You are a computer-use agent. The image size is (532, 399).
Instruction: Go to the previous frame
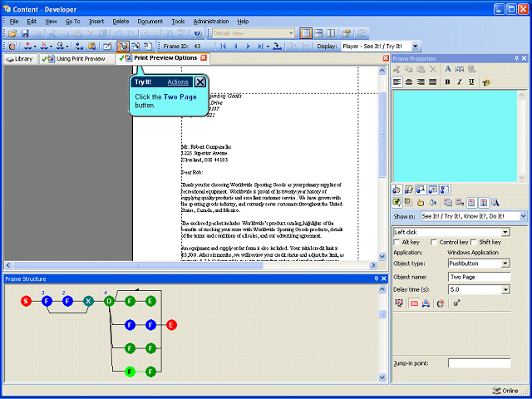click(235, 47)
